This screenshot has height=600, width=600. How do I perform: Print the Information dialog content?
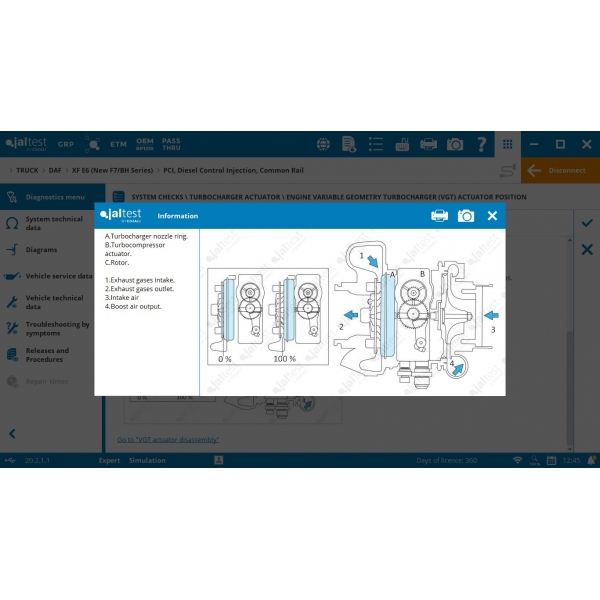(439, 216)
